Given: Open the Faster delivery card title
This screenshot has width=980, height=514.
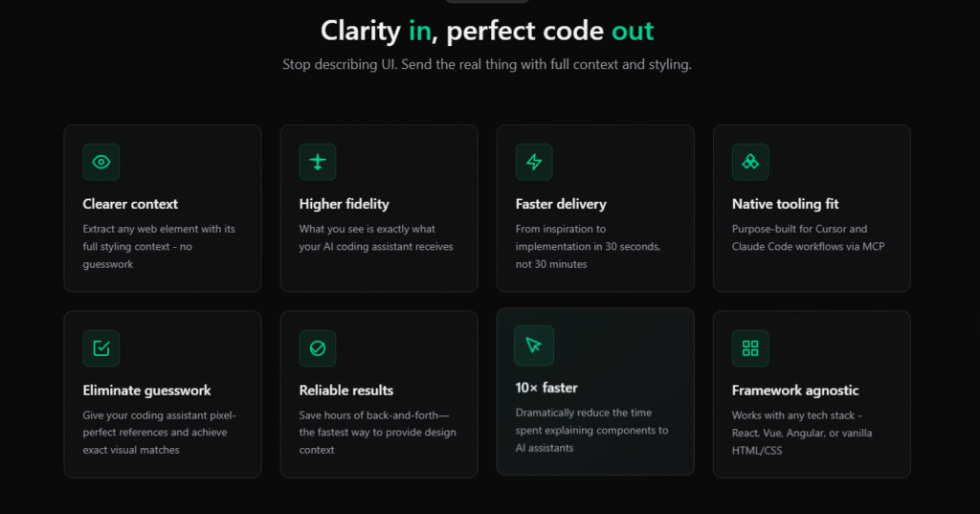Looking at the screenshot, I should click(x=561, y=204).
